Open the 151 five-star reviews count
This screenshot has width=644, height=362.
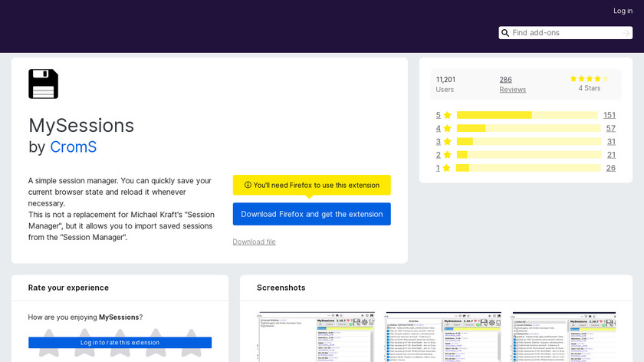point(609,115)
